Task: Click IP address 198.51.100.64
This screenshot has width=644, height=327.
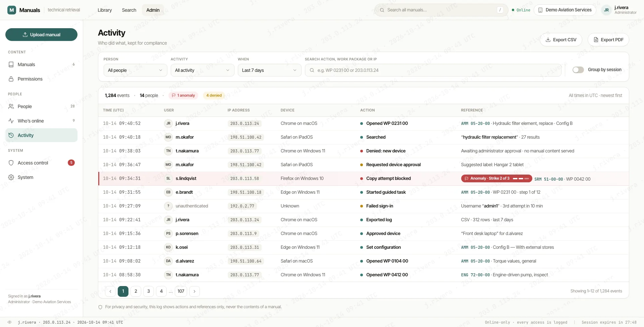Action: point(246,261)
